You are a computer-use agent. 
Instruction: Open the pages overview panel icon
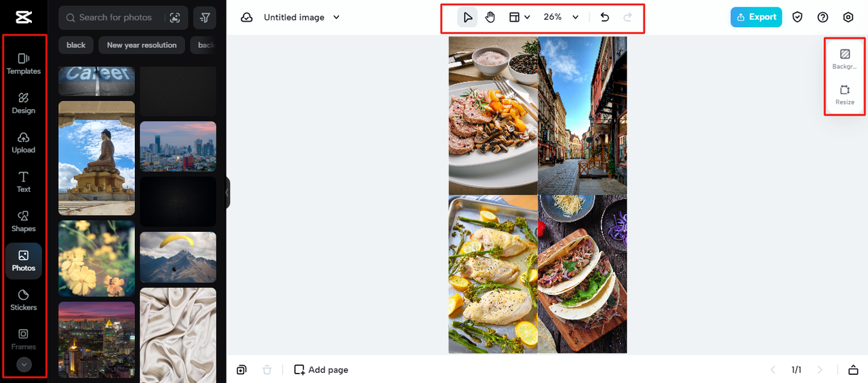853,369
